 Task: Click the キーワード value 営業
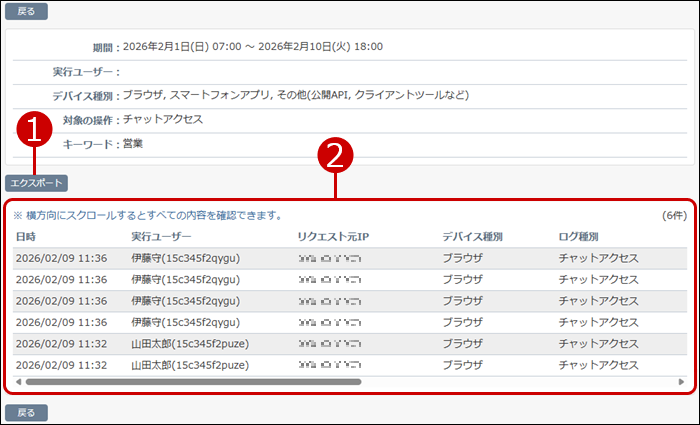click(x=133, y=144)
